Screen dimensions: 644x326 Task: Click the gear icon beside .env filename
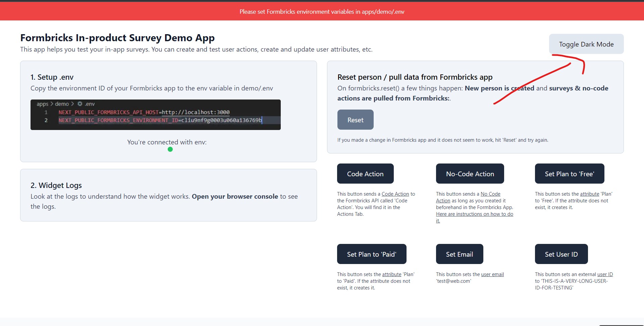tap(79, 104)
